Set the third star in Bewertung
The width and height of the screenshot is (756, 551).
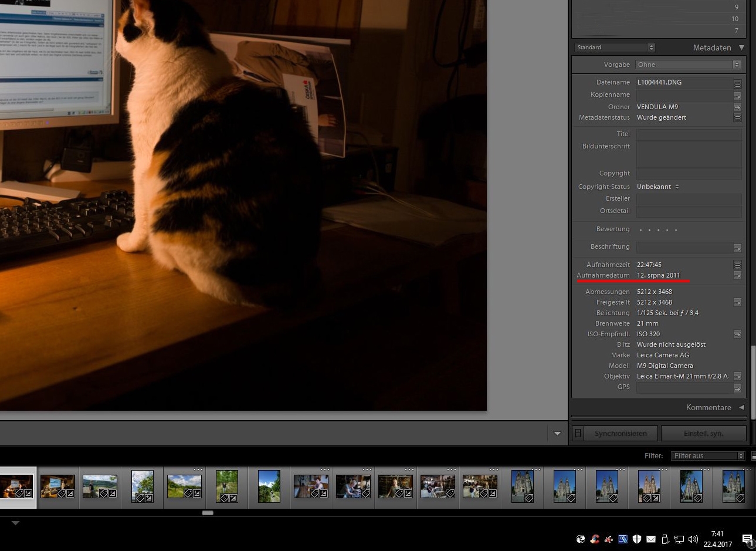point(658,229)
